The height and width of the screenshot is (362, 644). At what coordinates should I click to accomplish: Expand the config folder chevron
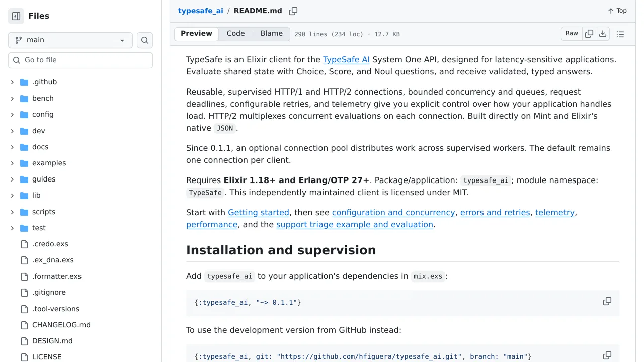pos(12,114)
